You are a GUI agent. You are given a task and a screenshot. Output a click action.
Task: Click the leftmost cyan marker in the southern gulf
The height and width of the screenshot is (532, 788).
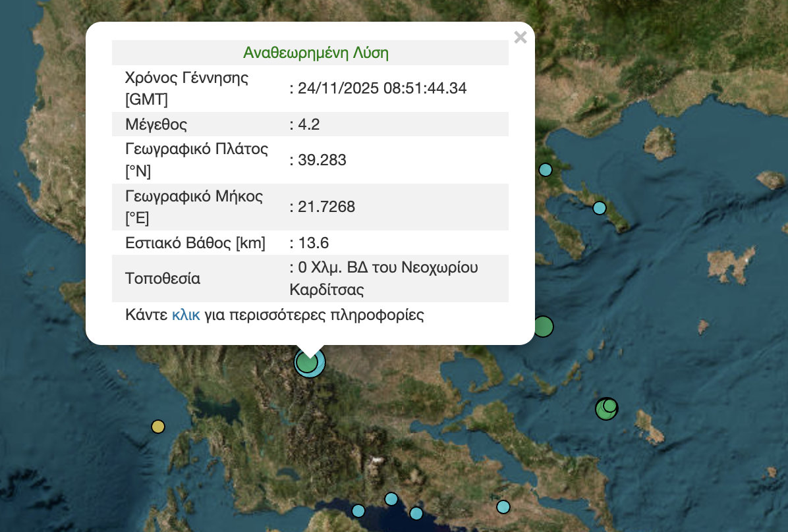(x=358, y=510)
